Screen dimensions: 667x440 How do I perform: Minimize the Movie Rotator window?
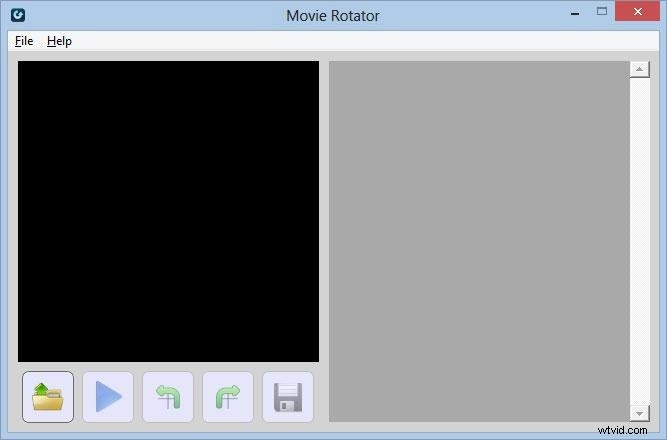click(575, 13)
